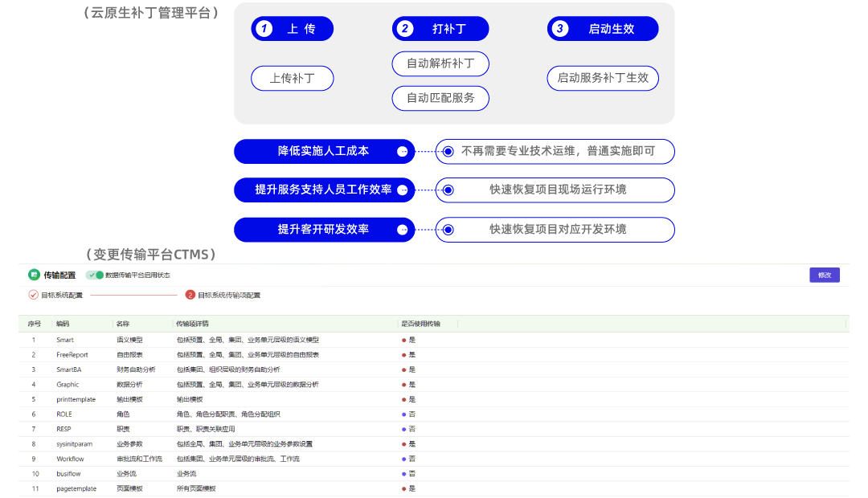Select the 自动解析补丁 pill
Screen dimensions: 868x498
[x=440, y=63]
